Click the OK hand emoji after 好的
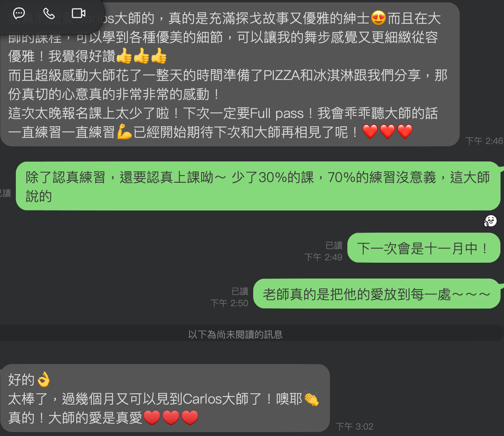This screenshot has width=504, height=436. [44, 379]
